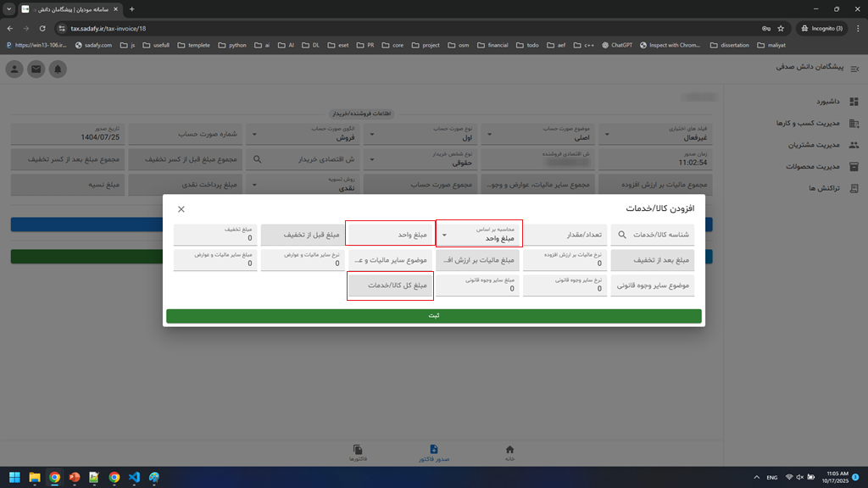Collapse the sidebar menu toggle icon
868x488 pixels.
click(x=854, y=67)
